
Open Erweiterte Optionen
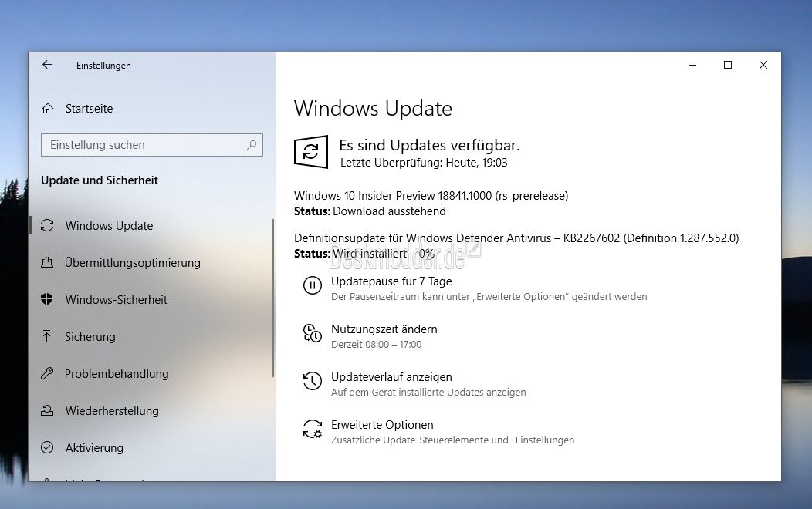point(382,425)
